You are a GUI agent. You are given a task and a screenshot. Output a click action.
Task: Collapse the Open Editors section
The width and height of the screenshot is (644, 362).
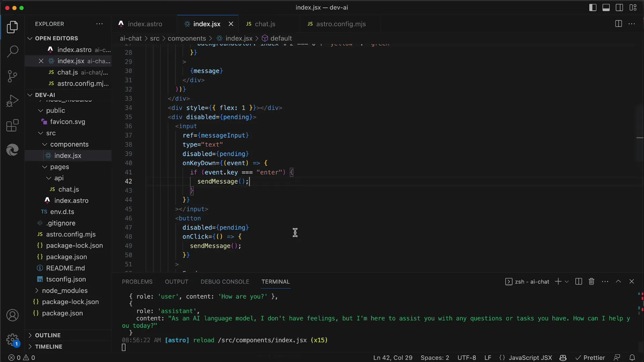coord(68,38)
